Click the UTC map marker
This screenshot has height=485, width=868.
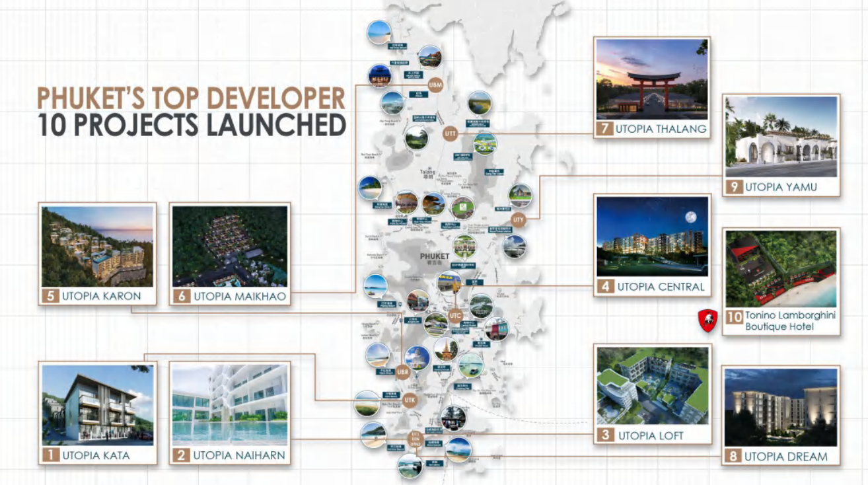tap(455, 315)
